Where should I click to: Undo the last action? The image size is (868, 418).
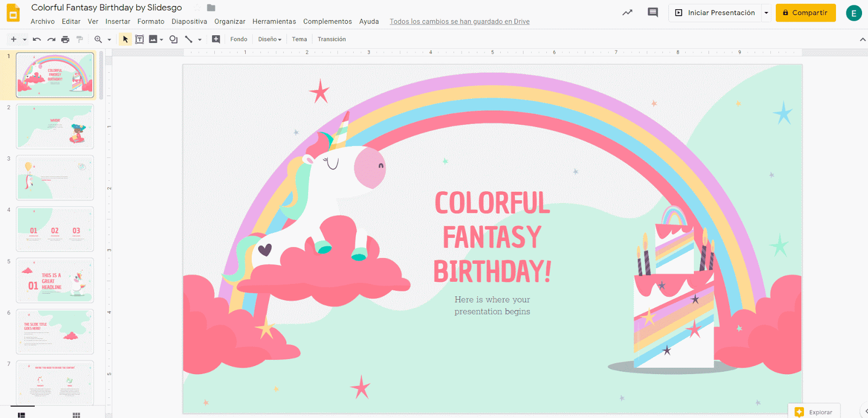pyautogui.click(x=37, y=39)
